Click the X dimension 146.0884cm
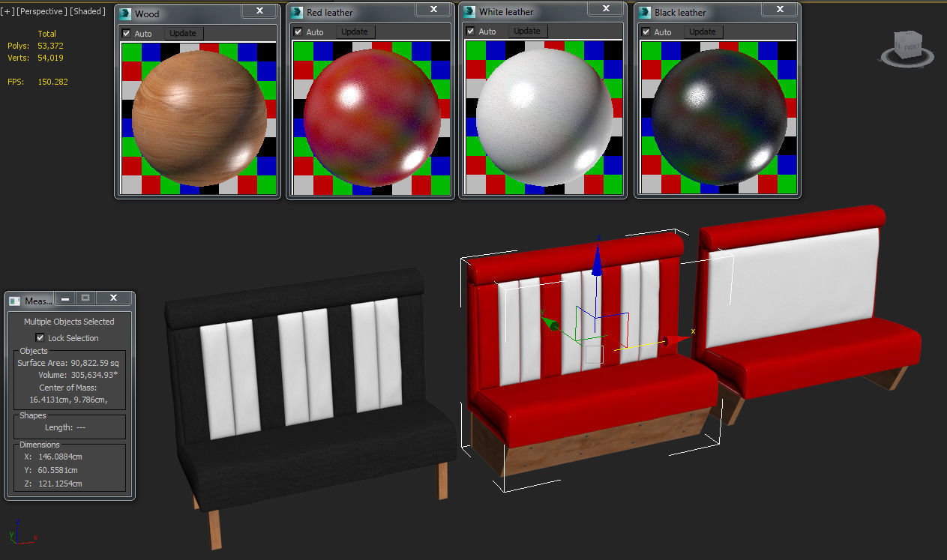This screenshot has width=947, height=560. 60,457
